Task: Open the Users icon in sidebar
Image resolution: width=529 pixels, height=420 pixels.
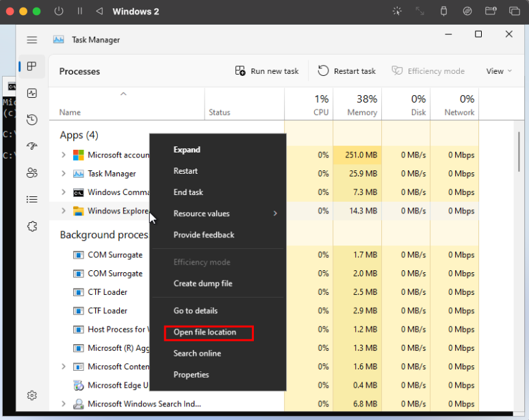Action: tap(32, 173)
